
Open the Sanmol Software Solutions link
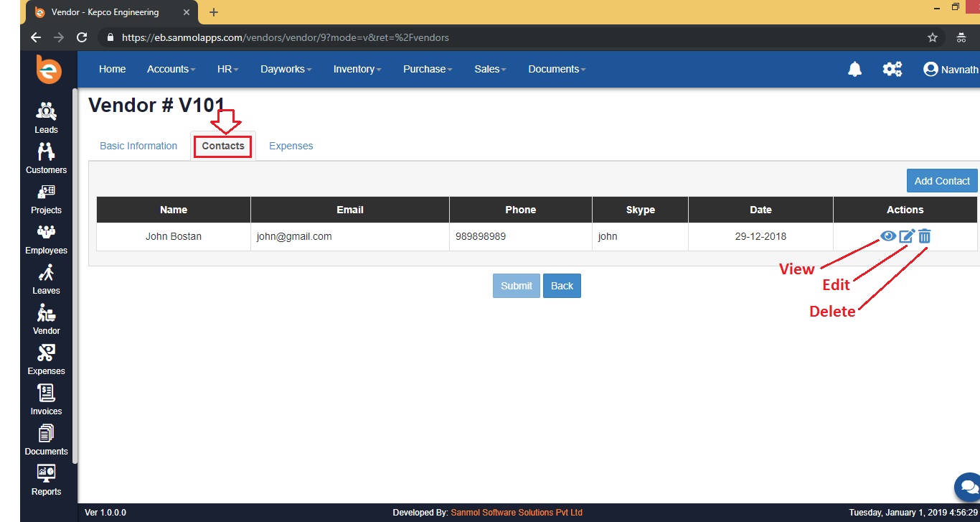(x=517, y=513)
